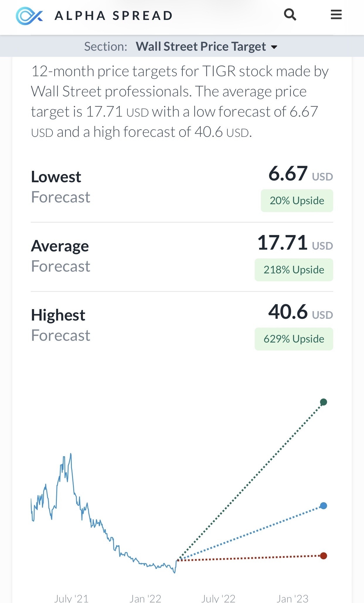Screen dimensions: 364x603
Task: Click the Jan '22 axis label
Action: 145,598
